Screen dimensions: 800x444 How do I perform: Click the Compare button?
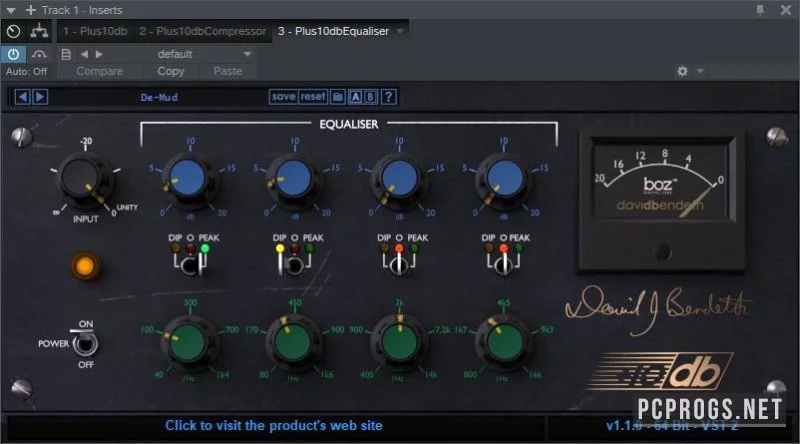point(99,71)
